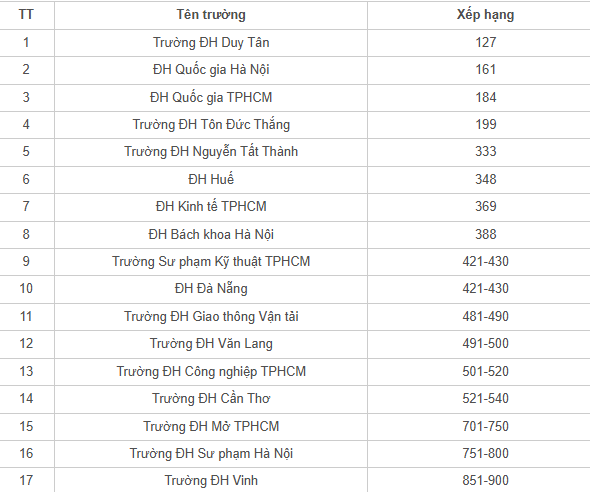Viewport: 590px width, 492px height.
Task: Select 'Trường ĐH Sư phạm Hà Nội' cell
Action: point(211,453)
